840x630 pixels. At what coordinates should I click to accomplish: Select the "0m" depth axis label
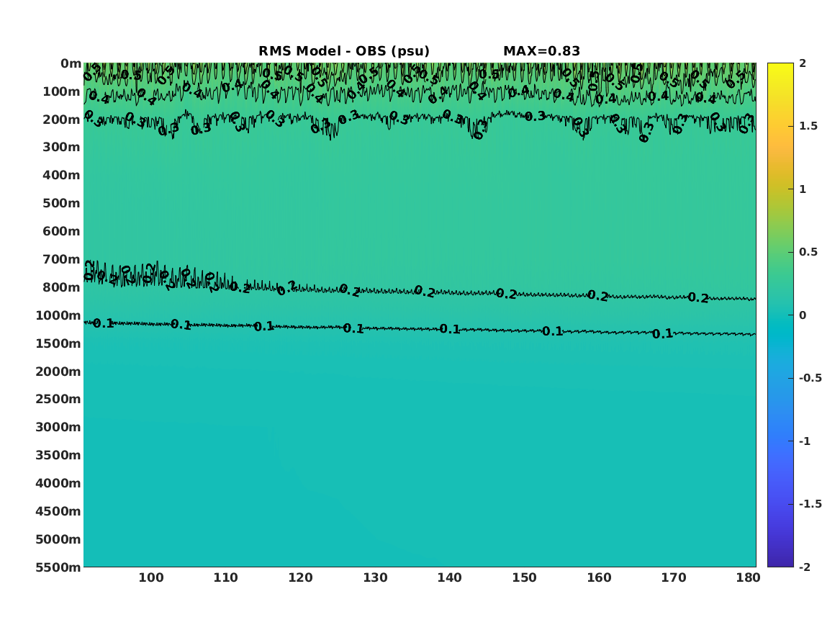[x=71, y=64]
